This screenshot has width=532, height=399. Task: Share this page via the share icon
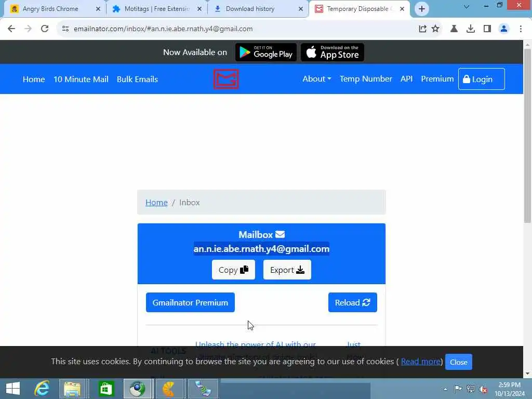coord(422,29)
